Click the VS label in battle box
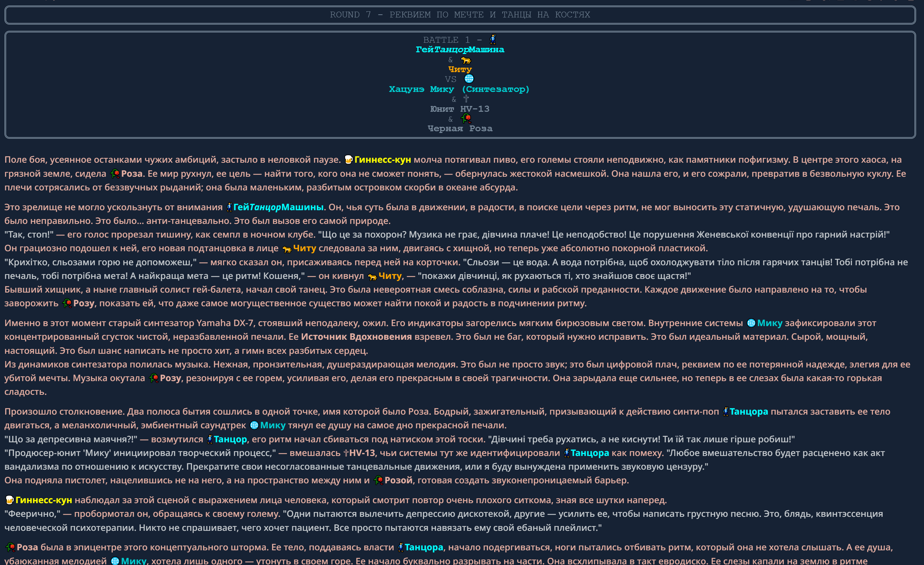924x565 pixels. click(450, 79)
